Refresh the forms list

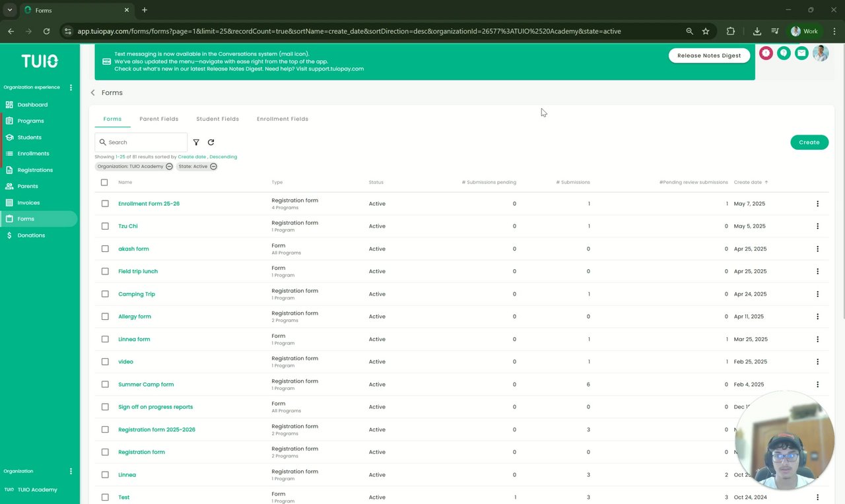coord(211,142)
